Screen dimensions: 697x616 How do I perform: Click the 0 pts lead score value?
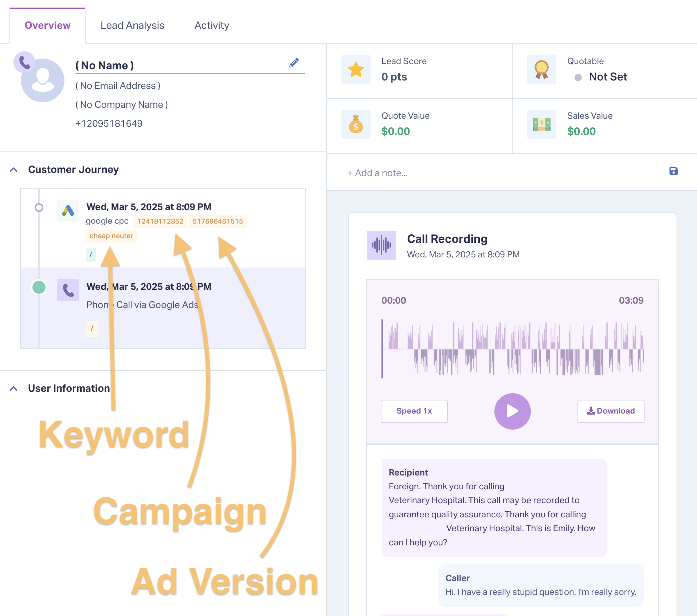(x=394, y=77)
